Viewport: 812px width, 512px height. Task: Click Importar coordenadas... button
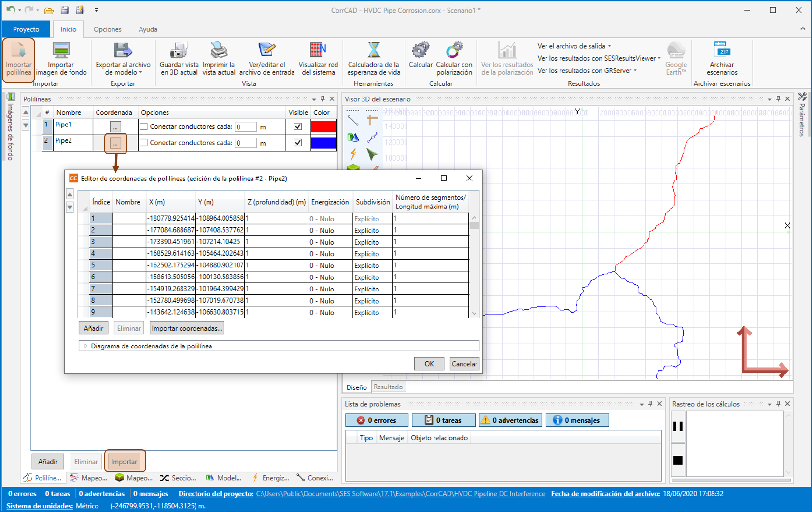coord(187,328)
